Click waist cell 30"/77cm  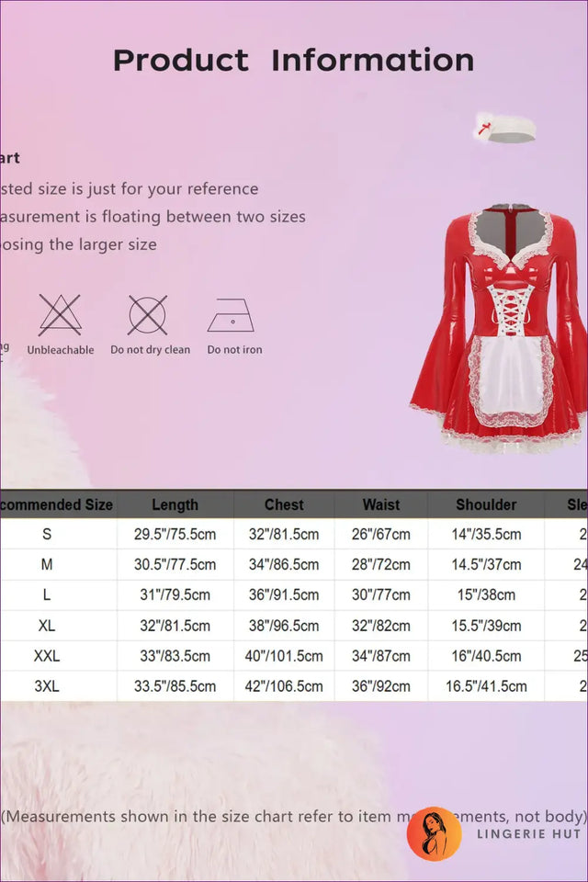(x=381, y=594)
